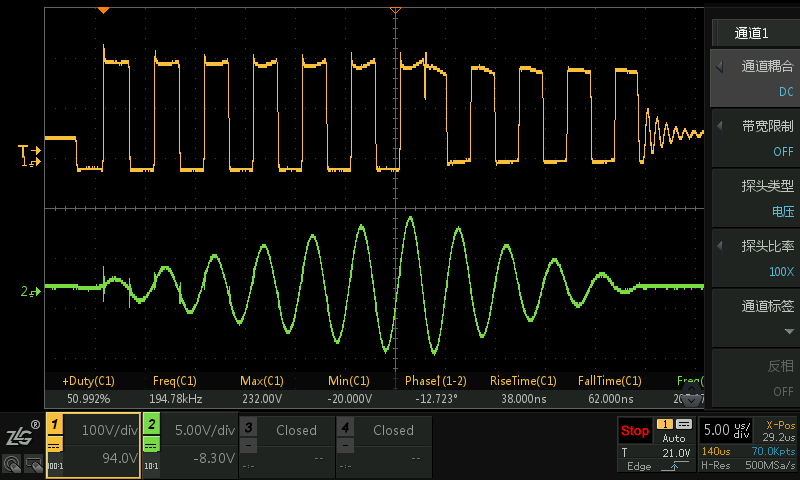Click the red Stop status button
800x480 pixels.
(x=635, y=431)
